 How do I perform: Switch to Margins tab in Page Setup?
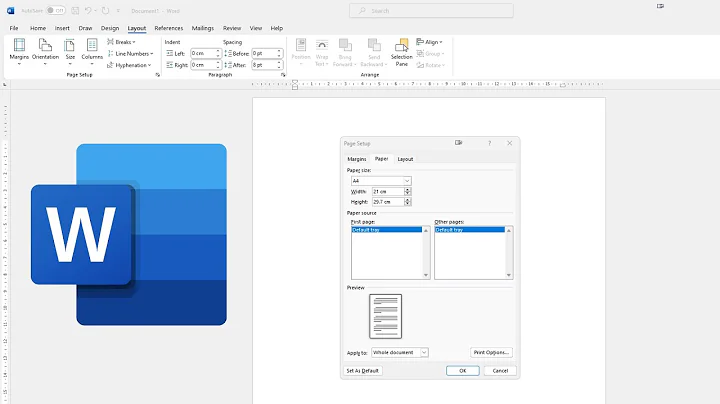point(357,159)
